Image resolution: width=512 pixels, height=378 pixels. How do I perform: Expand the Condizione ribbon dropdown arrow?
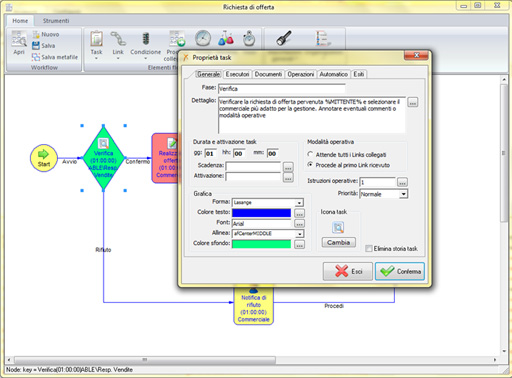pos(146,59)
